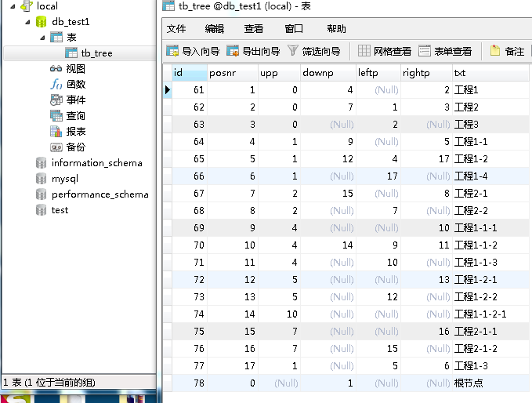Image resolution: width=532 pixels, height=403 pixels.
Task: Open the 备注 memo view
Action: (507, 51)
